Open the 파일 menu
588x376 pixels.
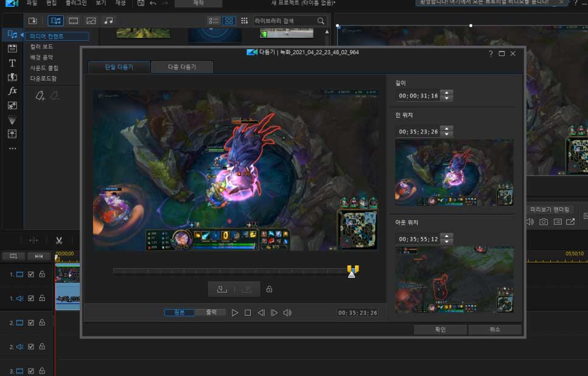pyautogui.click(x=32, y=3)
